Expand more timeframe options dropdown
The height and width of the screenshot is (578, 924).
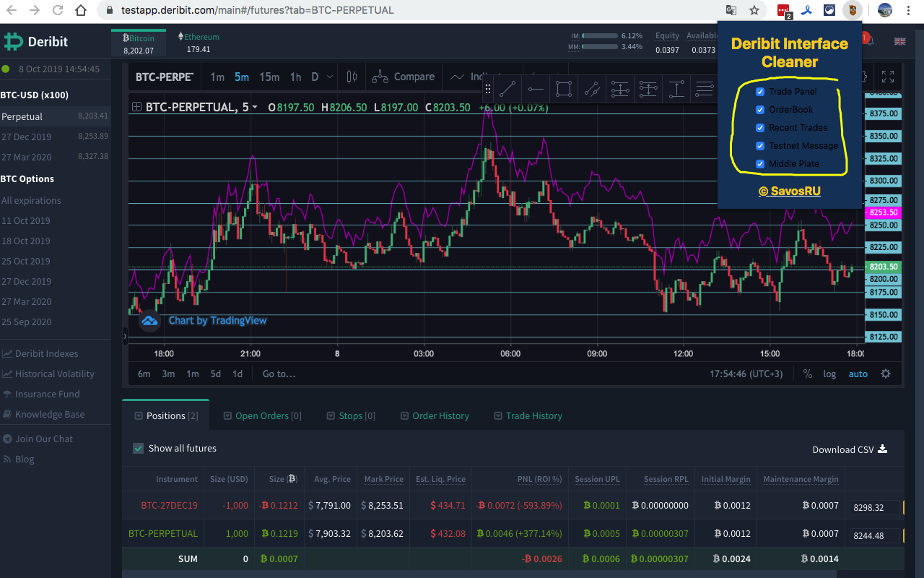330,77
